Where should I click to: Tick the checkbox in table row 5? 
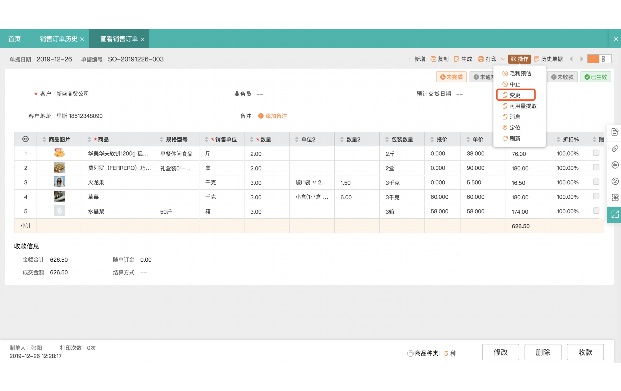click(596, 211)
